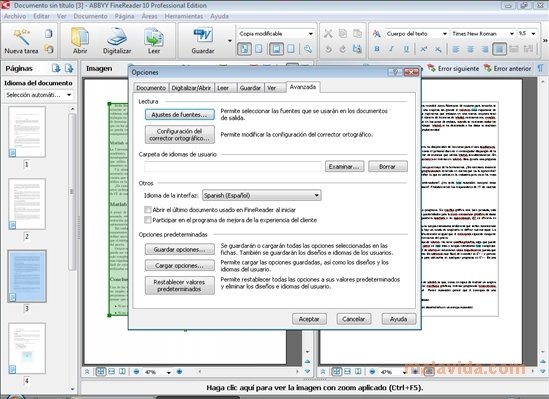This screenshot has width=549, height=399.
Task: Switch to the Guardar tab in Opciones
Action: 250,88
